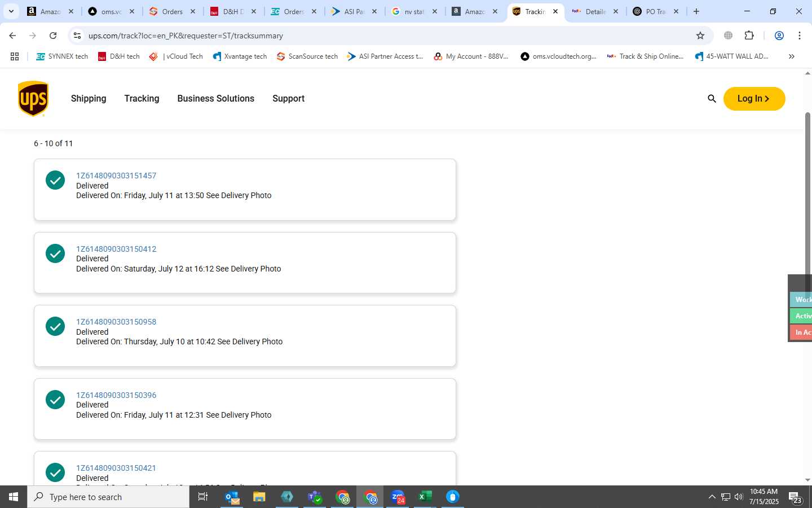The height and width of the screenshot is (508, 812).
Task: Click delivered checkmark for package ending 151457
Action: tap(55, 181)
